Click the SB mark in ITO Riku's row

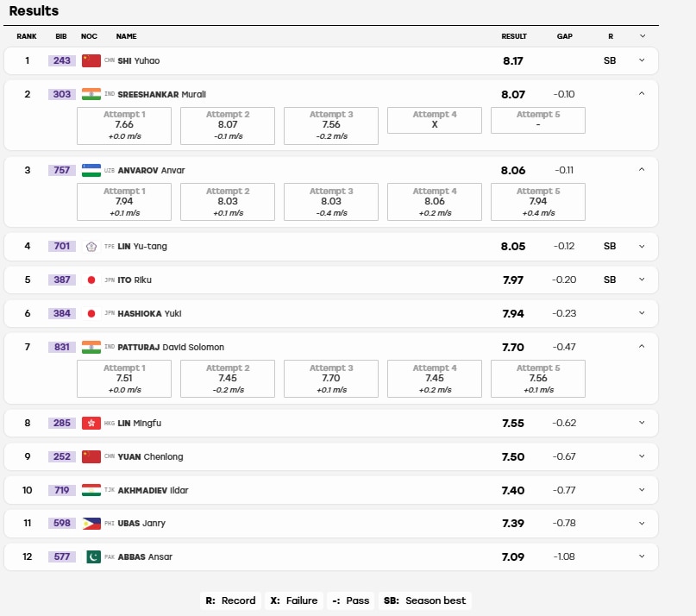pos(610,280)
